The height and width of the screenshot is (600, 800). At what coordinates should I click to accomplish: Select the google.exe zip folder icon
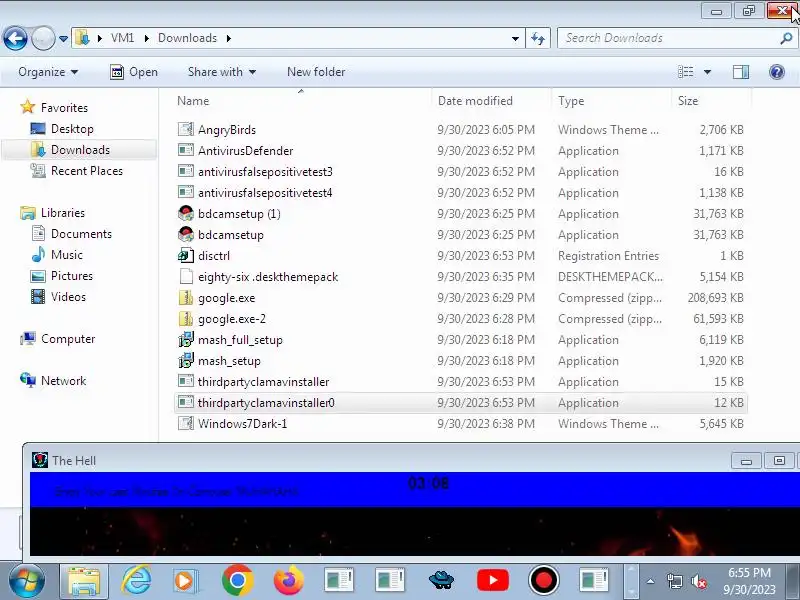(x=186, y=297)
